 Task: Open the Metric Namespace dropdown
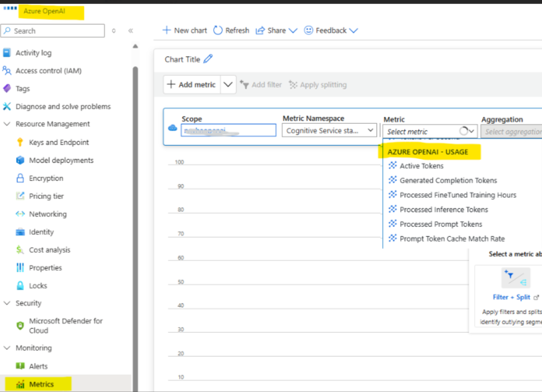point(329,130)
